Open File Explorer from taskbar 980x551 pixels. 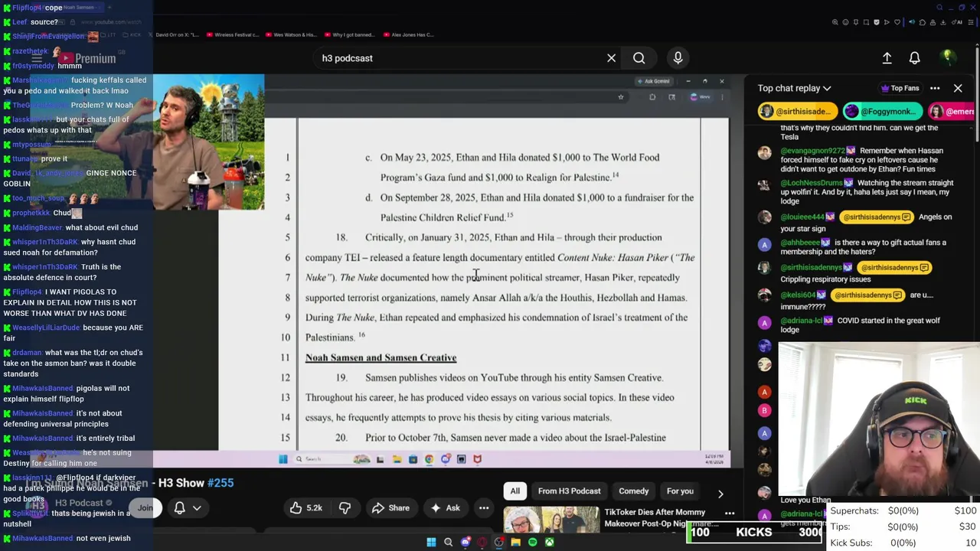pos(516,543)
